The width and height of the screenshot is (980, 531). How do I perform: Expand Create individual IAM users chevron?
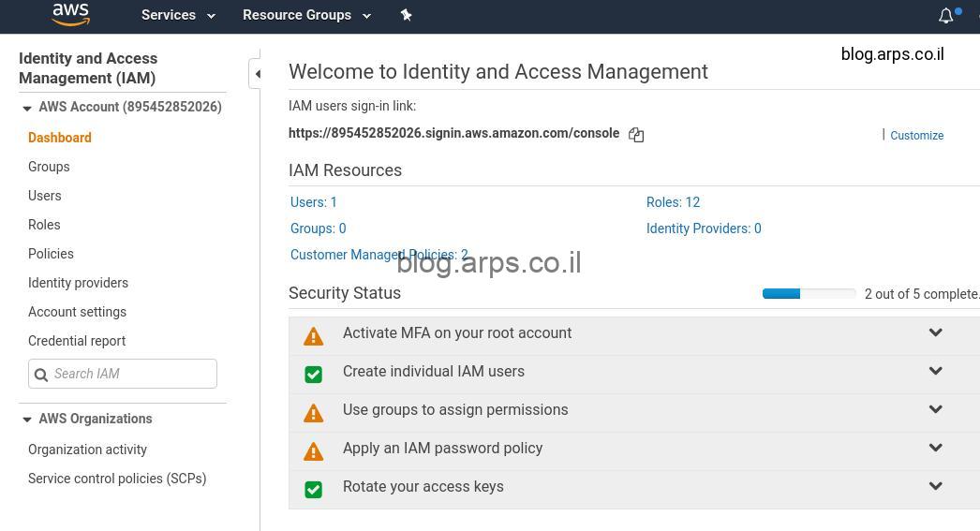(936, 371)
